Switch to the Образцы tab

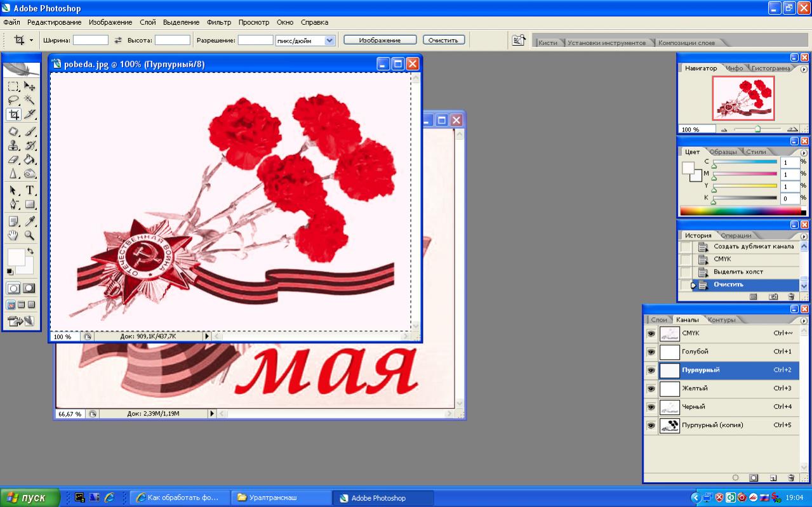coord(723,152)
